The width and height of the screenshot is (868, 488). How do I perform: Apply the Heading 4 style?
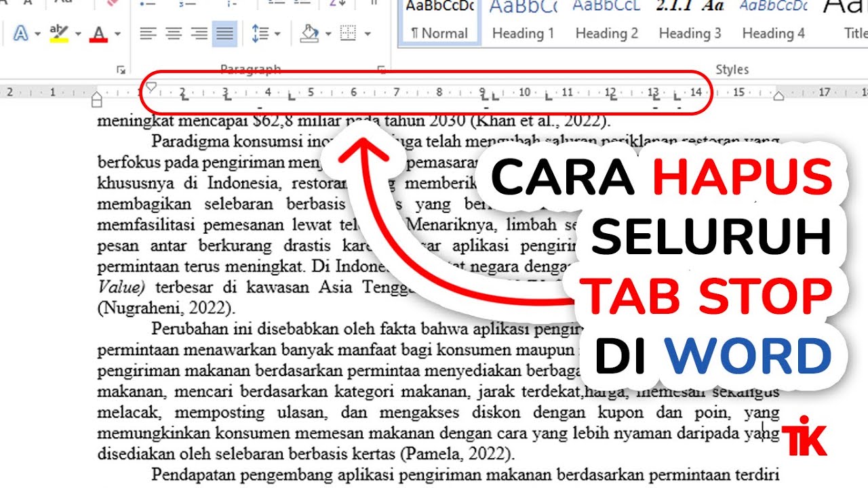(773, 22)
